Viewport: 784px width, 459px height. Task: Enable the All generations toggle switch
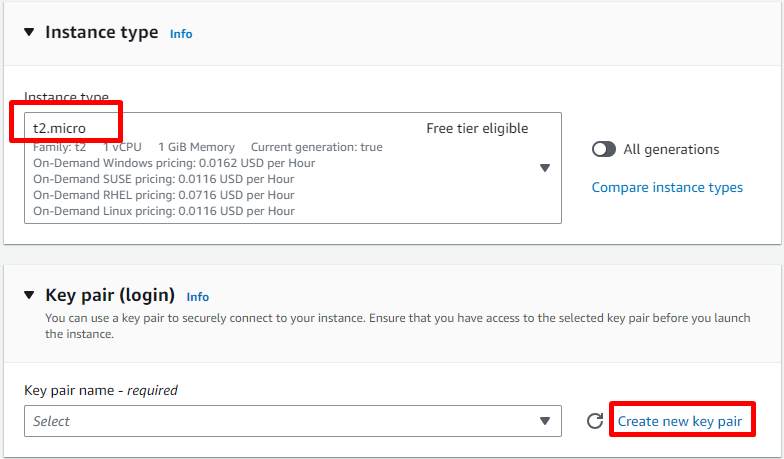point(604,149)
